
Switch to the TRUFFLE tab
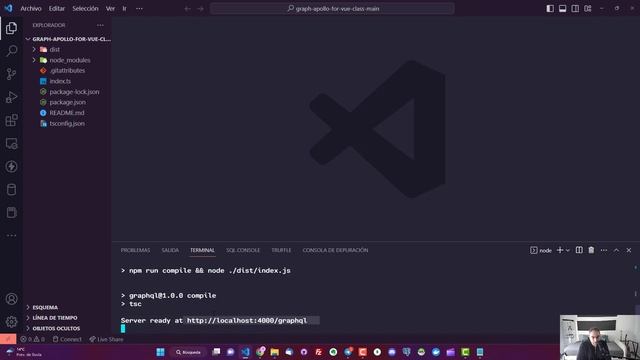(x=281, y=250)
